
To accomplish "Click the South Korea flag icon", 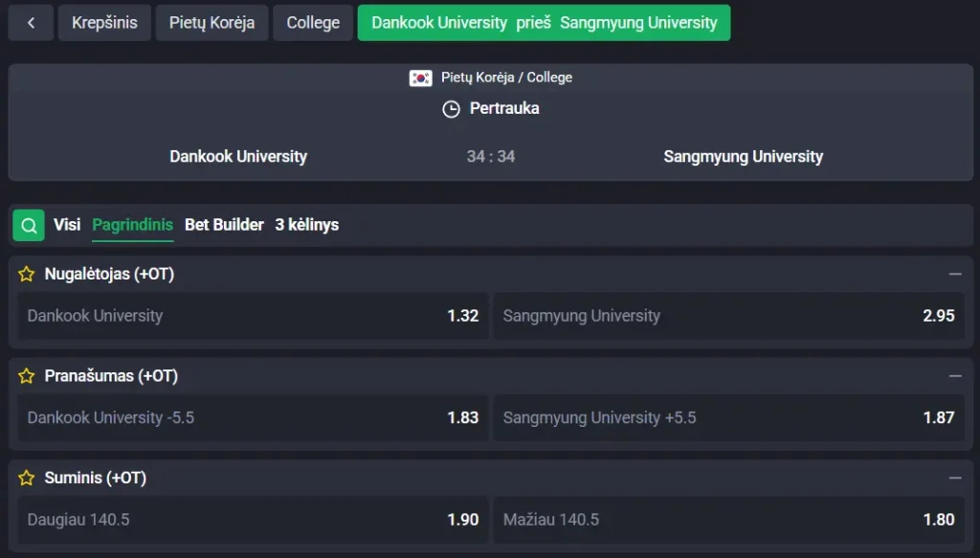I will click(x=421, y=78).
